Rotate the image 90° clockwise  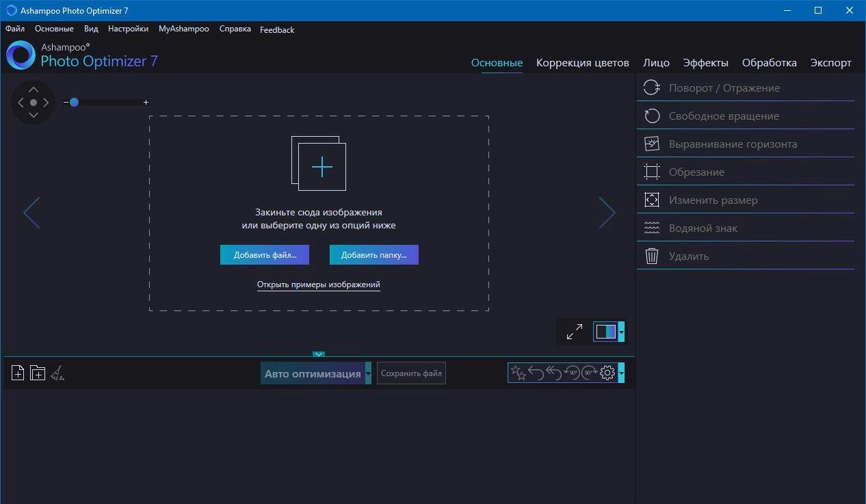pos(589,373)
